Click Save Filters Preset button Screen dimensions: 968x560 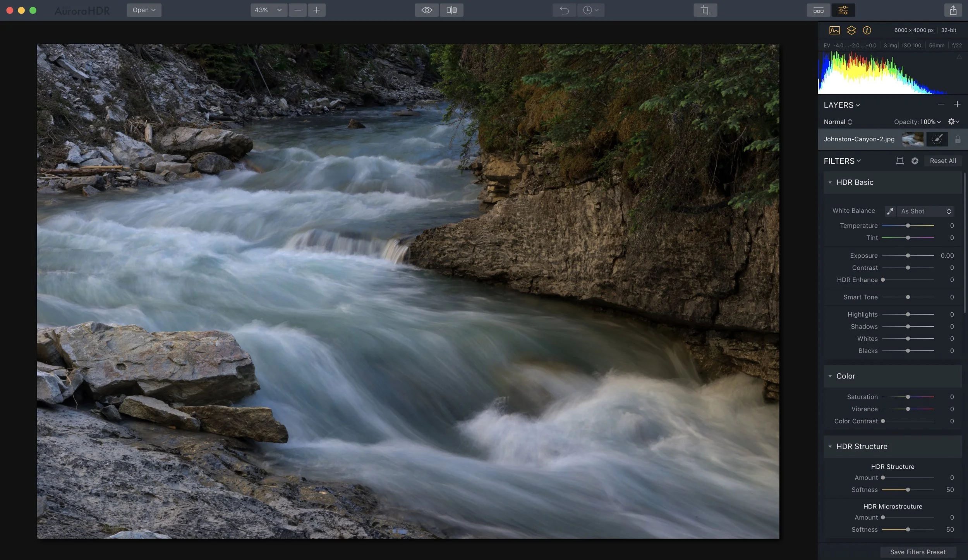917,552
